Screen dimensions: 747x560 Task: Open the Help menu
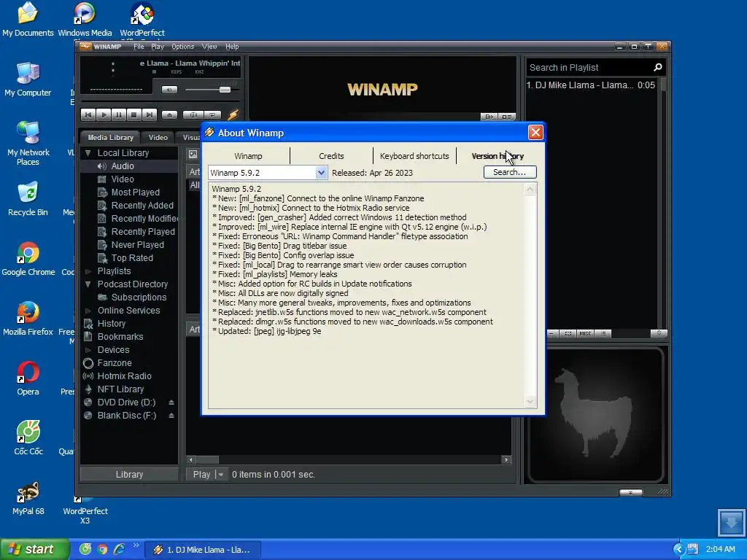232,47
